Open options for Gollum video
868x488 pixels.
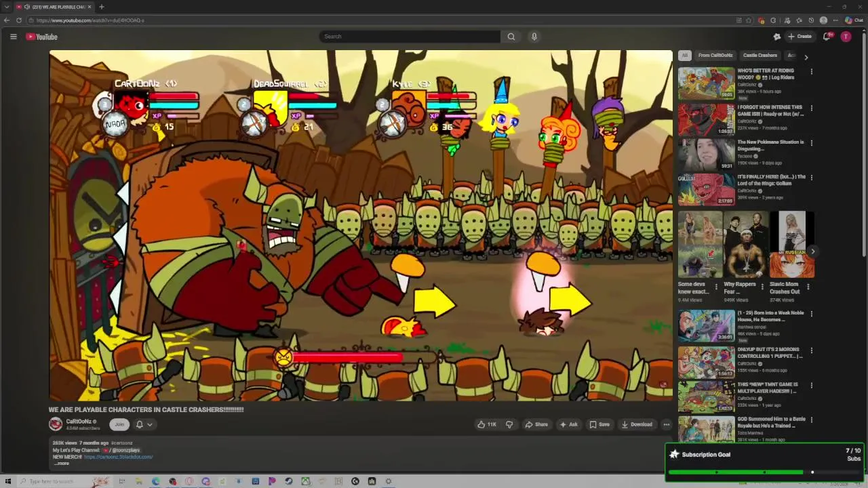(x=811, y=178)
